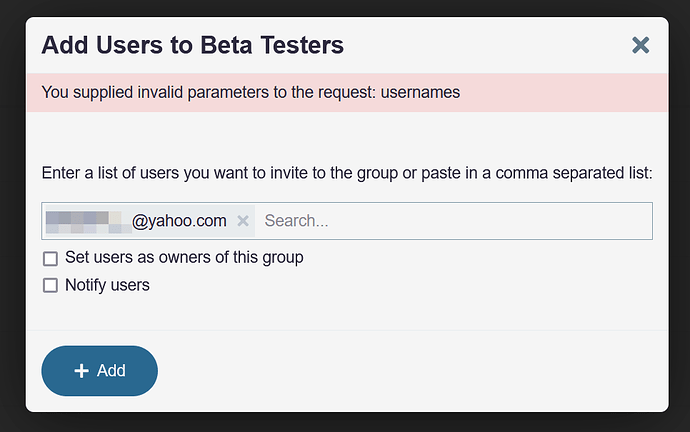
Task: Click the Add button
Action: [99, 371]
